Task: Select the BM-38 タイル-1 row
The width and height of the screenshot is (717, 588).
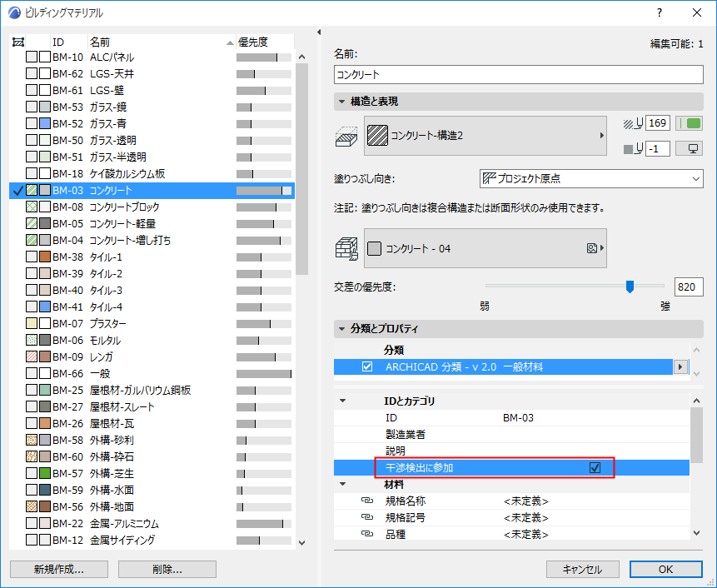Action: [x=152, y=257]
